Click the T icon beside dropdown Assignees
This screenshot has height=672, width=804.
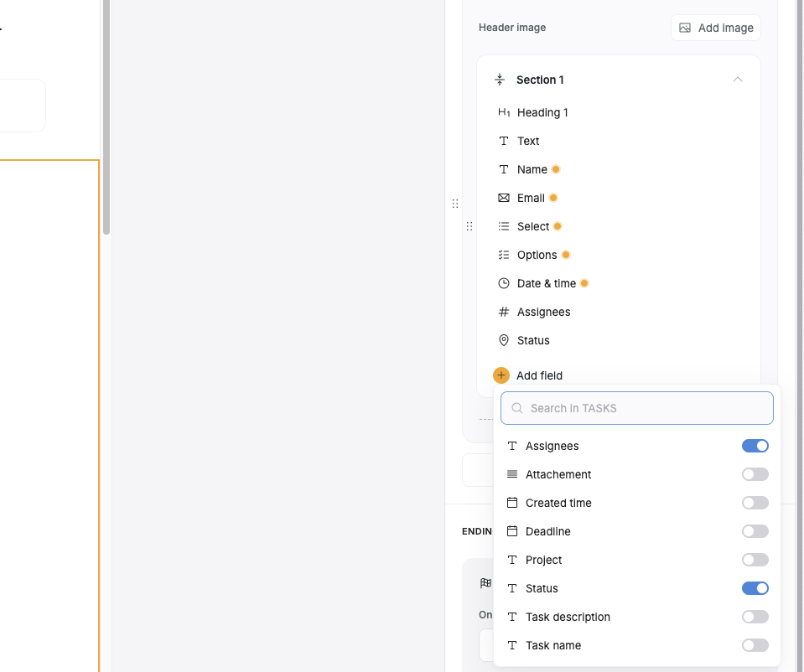coord(511,446)
